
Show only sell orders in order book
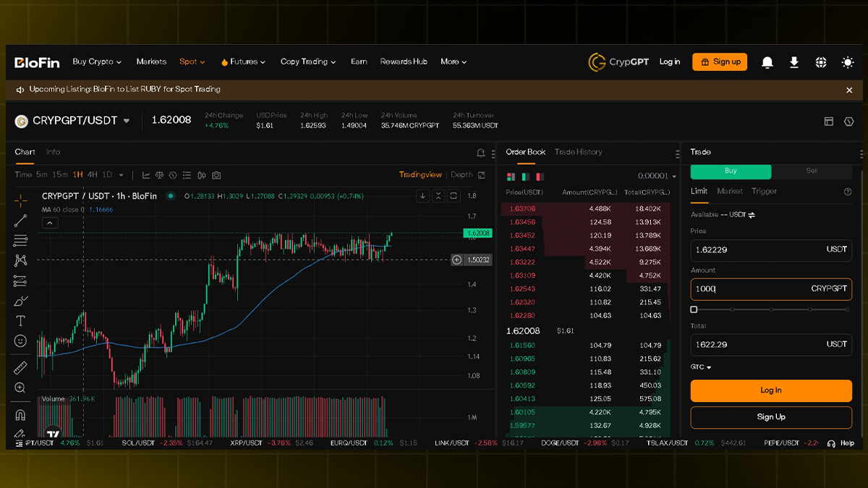[539, 176]
